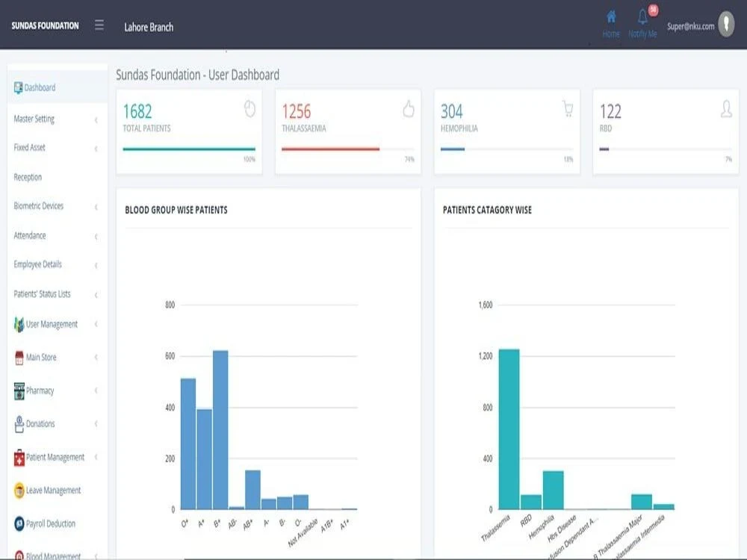Click the 1256 thalassaemia value
This screenshot has height=560, width=747.
[297, 111]
